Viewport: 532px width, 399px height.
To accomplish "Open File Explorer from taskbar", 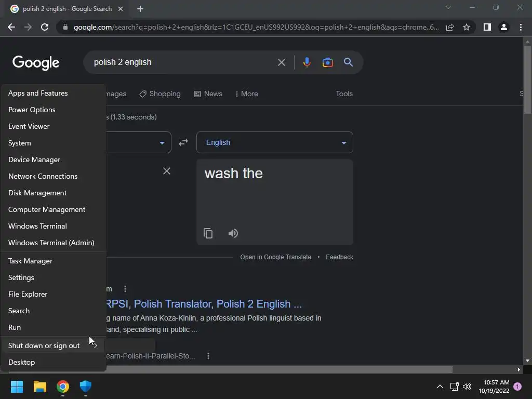I will coord(39,387).
